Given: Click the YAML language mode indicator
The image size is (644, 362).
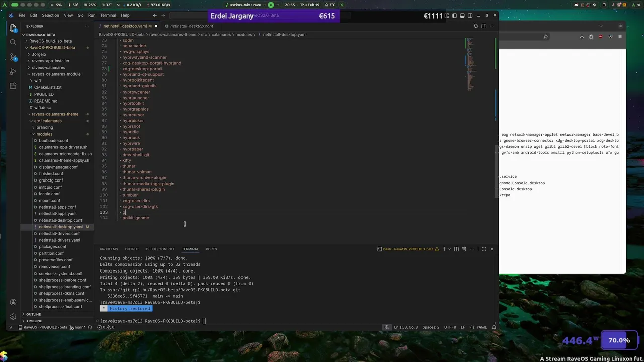Looking at the screenshot, I should (482, 327).
